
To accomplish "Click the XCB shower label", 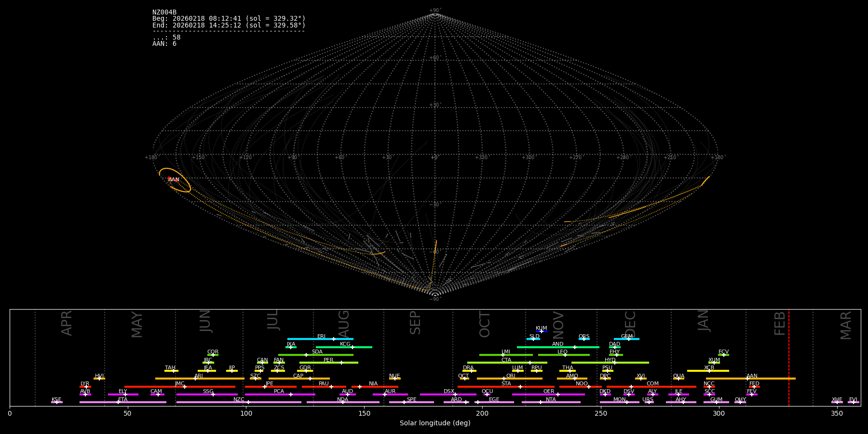I will point(709,368).
